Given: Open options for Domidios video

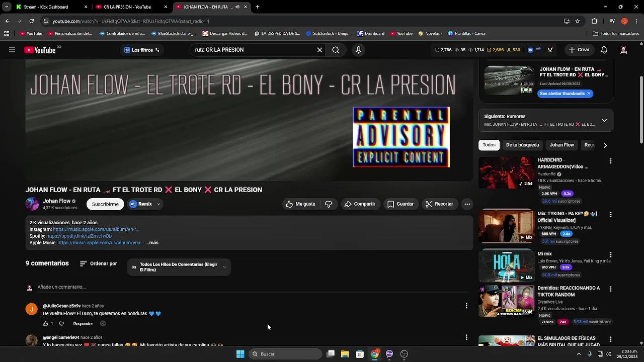Looking at the screenshot, I should (x=611, y=289).
